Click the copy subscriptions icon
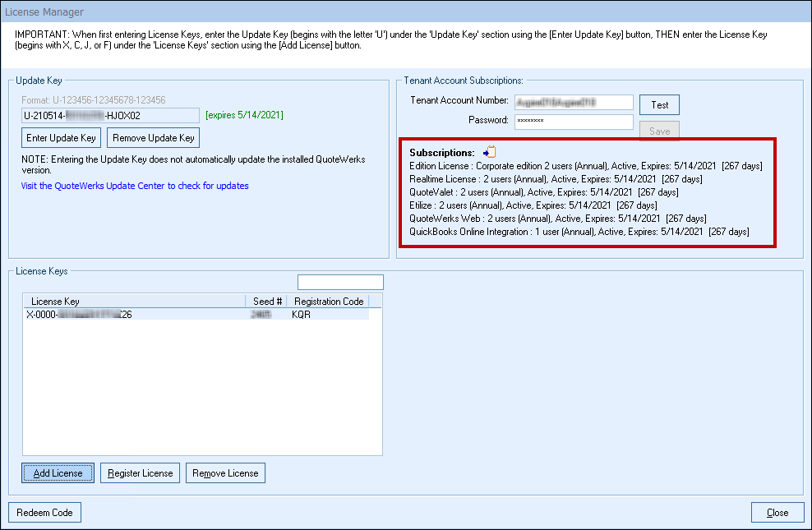 [490, 152]
